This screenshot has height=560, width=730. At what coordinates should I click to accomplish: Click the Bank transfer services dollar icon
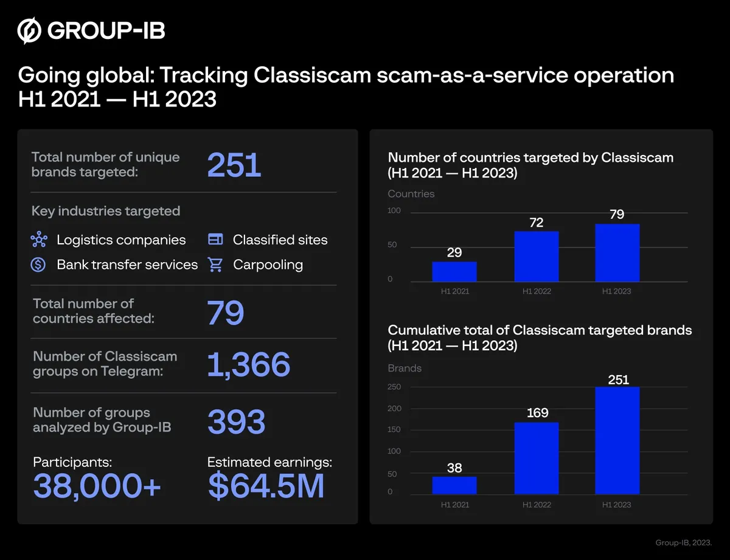(39, 264)
